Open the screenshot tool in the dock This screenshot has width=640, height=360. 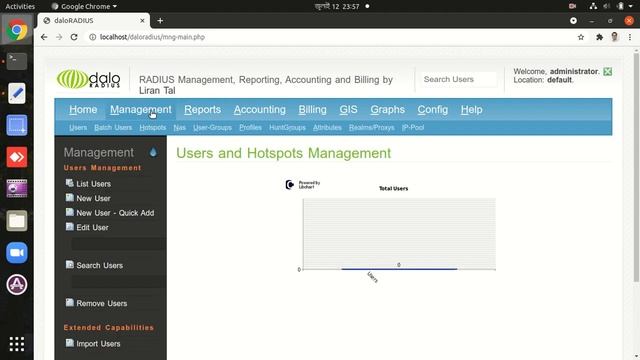pyautogui.click(x=17, y=125)
